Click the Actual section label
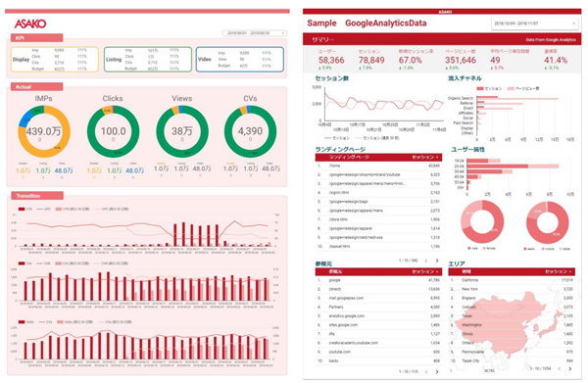 pyautogui.click(x=37, y=86)
